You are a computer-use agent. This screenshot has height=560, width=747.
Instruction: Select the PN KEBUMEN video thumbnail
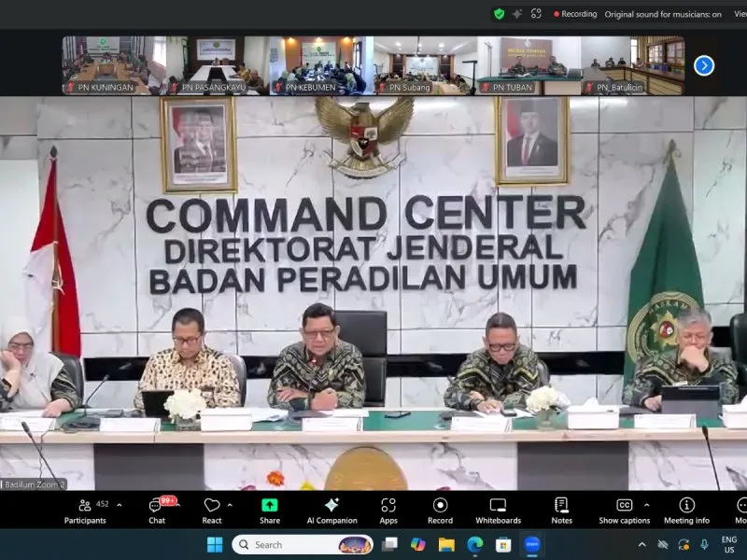(x=321, y=65)
